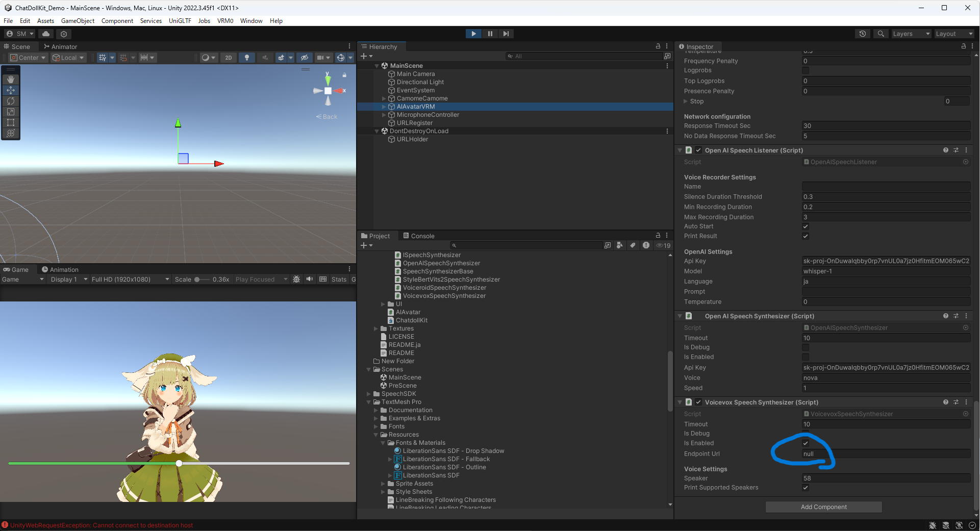Switch to the Console tab
Image resolution: width=980 pixels, height=531 pixels.
point(419,236)
